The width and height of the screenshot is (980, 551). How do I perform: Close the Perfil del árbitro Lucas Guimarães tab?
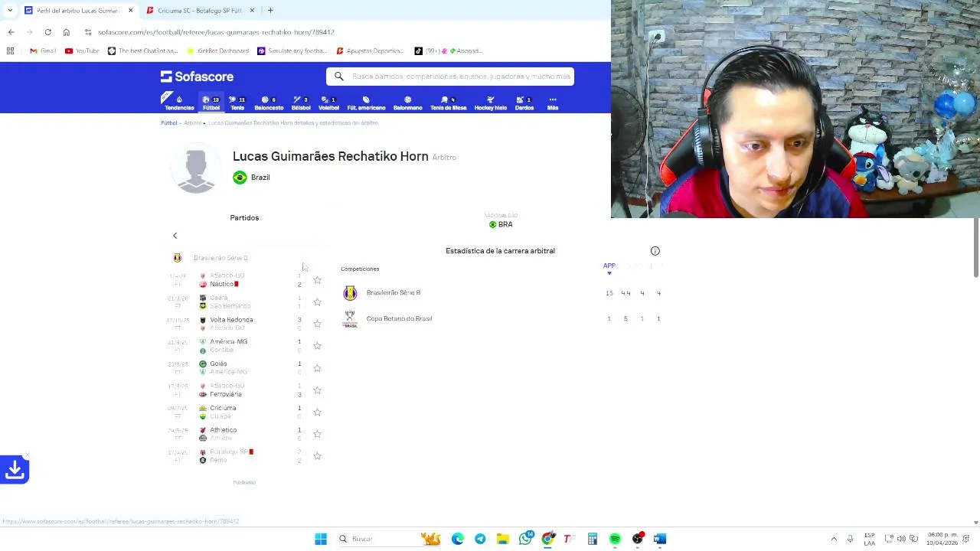point(130,11)
